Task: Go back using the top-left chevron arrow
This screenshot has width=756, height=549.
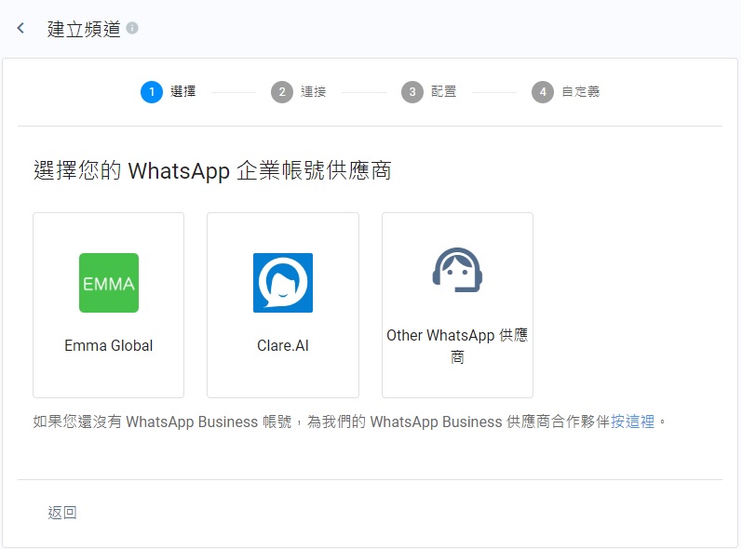Action: tap(20, 28)
